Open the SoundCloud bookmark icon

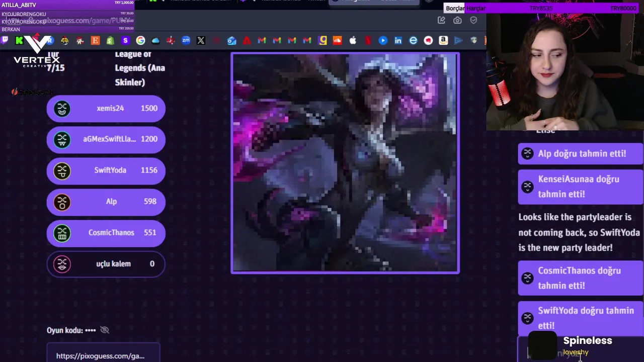pyautogui.click(x=338, y=40)
